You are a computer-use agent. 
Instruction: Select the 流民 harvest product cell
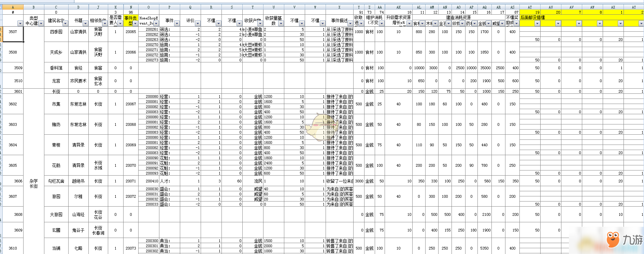pos(253,181)
